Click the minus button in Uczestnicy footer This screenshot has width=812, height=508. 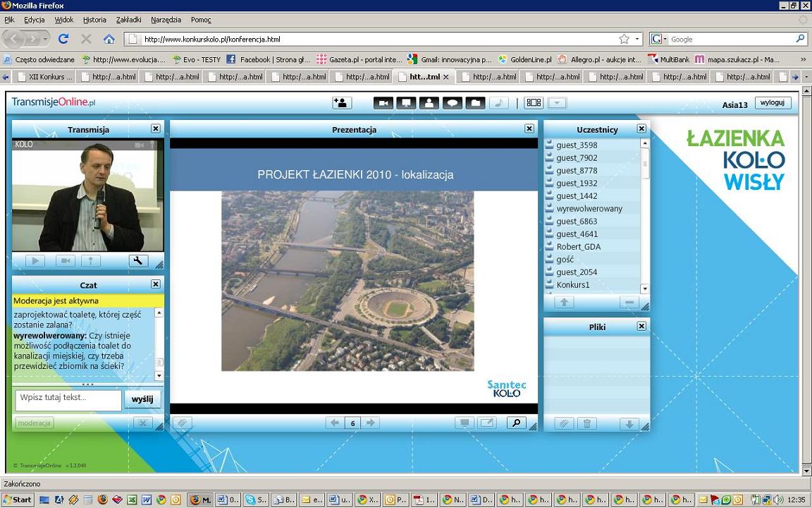tap(629, 302)
